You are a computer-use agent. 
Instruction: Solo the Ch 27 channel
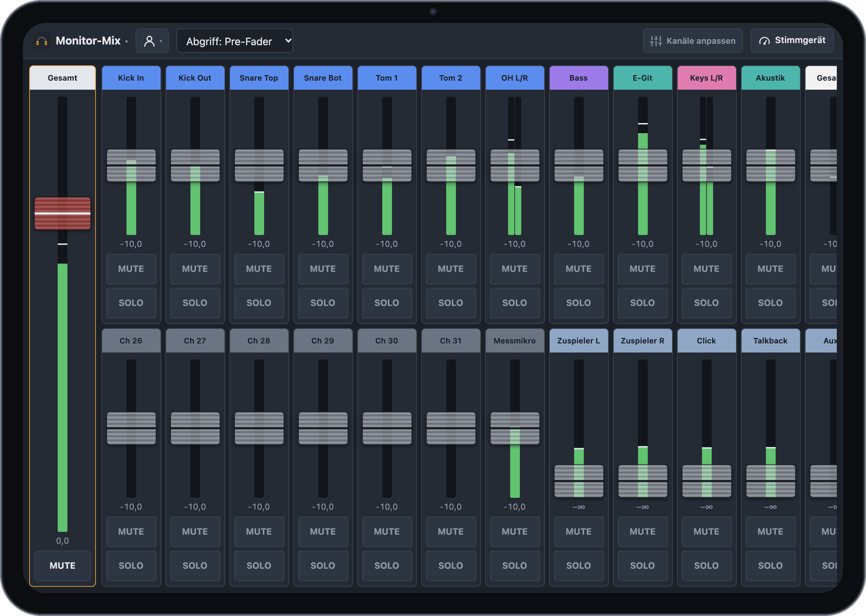point(195,566)
